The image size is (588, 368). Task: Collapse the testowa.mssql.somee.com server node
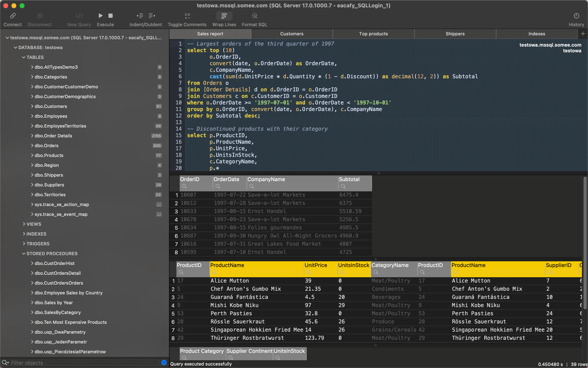(7, 38)
